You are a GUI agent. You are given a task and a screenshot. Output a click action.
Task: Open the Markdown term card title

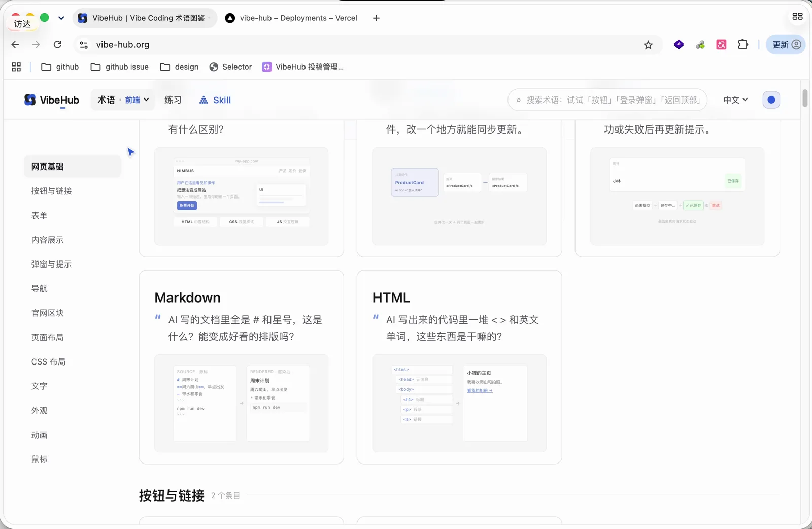click(187, 298)
